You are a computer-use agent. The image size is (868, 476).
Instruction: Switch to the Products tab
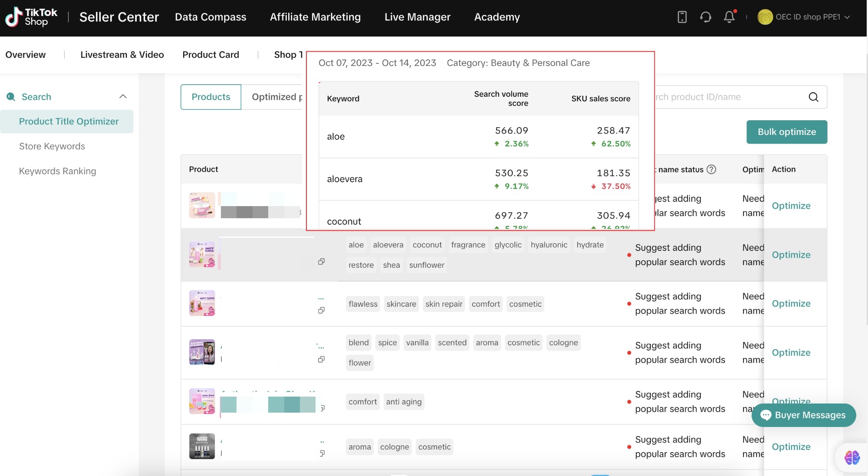tap(211, 97)
